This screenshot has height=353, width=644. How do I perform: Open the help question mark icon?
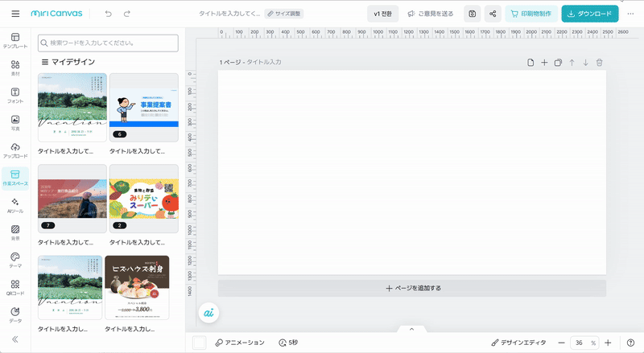[x=630, y=343]
